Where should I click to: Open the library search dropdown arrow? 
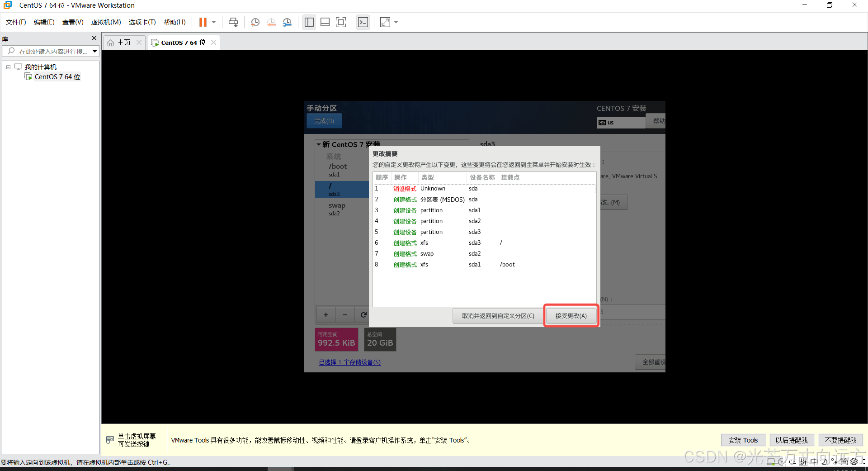click(94, 51)
